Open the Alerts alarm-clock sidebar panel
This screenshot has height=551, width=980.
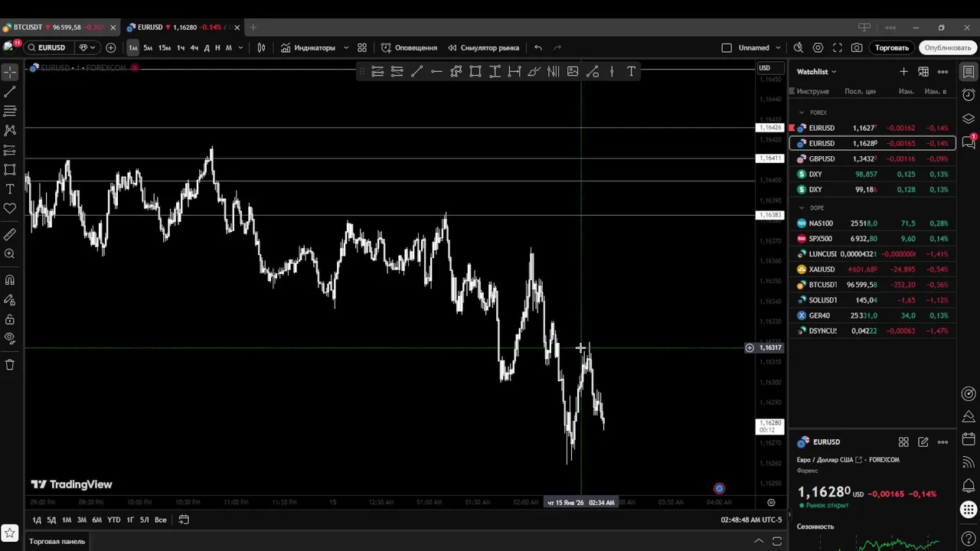(969, 95)
